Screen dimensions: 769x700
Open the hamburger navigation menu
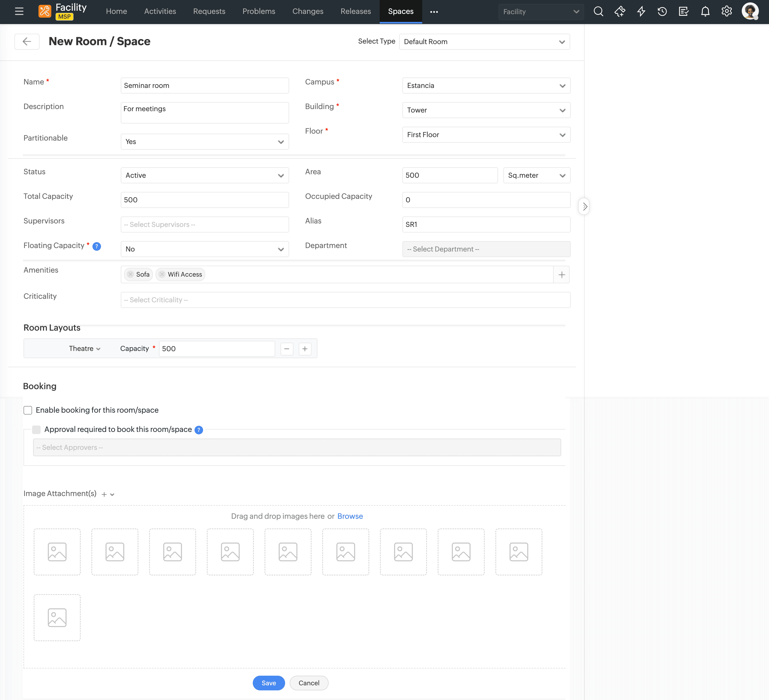pyautogui.click(x=19, y=11)
